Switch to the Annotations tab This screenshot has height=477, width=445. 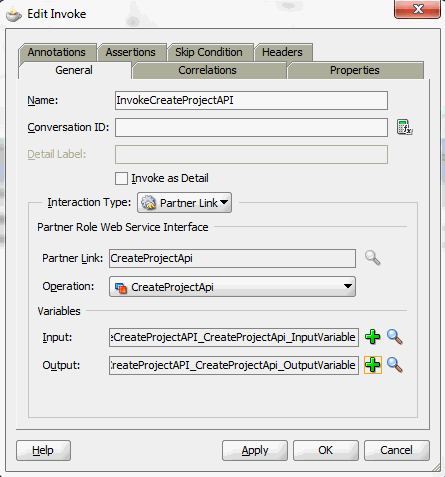click(57, 52)
